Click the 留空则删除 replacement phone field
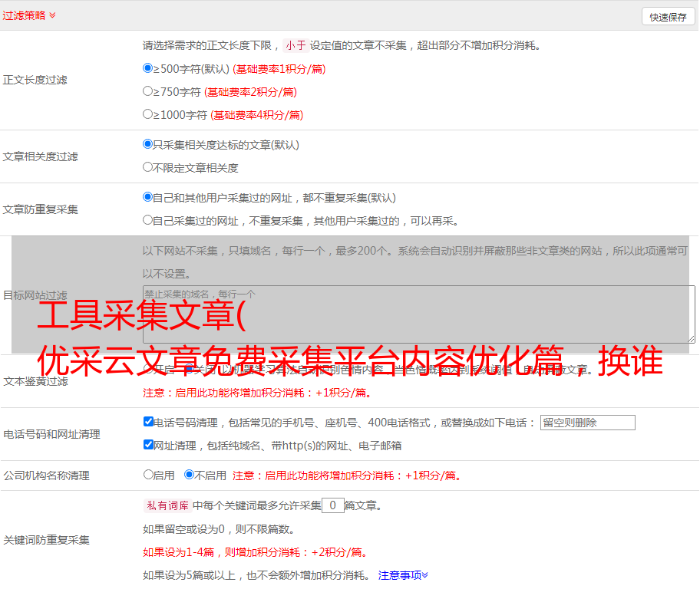The image size is (700, 589). (x=587, y=423)
